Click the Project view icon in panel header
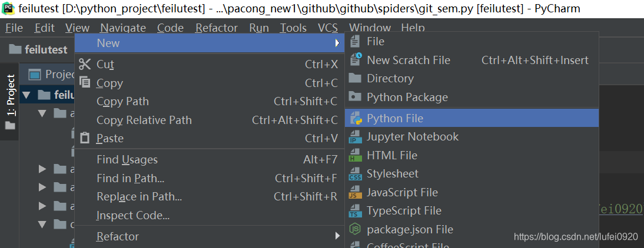The image size is (644, 248). point(35,75)
